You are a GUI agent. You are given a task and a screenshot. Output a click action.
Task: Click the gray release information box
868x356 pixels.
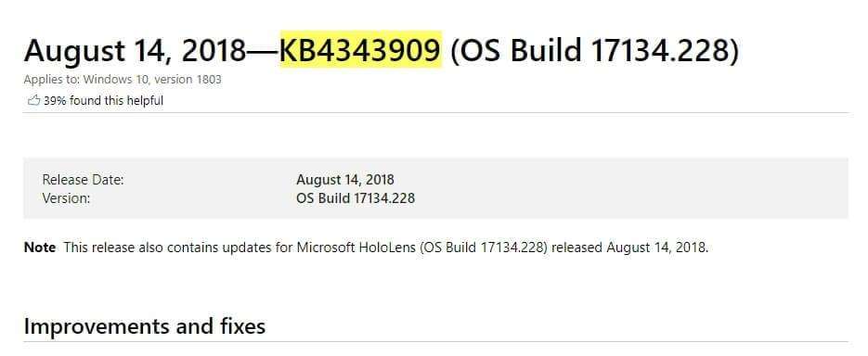click(x=435, y=188)
